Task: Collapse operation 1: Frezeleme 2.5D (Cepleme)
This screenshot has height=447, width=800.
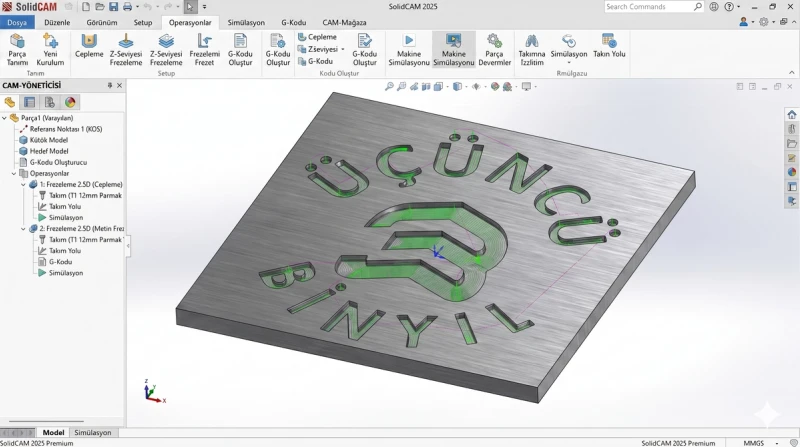Action: (x=23, y=184)
